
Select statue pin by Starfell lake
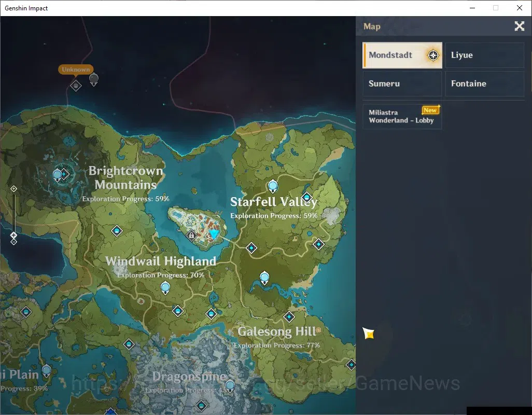[264, 278]
